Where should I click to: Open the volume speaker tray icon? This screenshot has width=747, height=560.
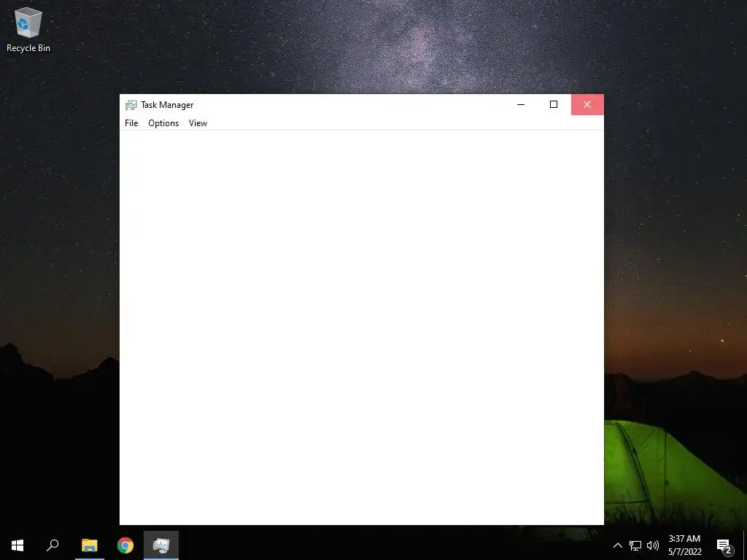pos(653,545)
